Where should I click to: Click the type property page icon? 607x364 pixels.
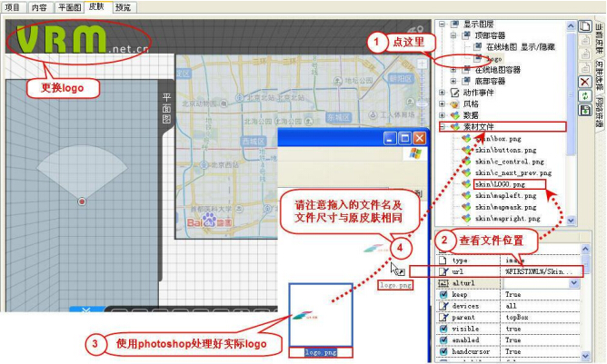point(443,261)
